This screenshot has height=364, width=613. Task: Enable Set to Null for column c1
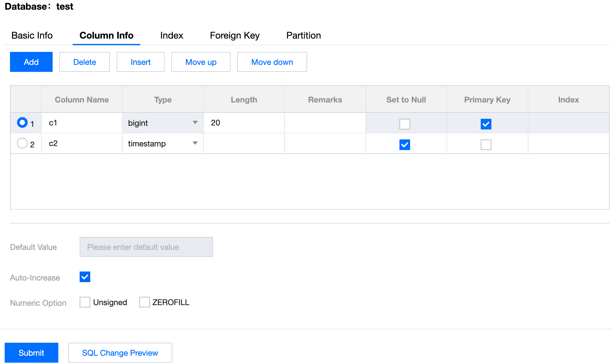[404, 124]
